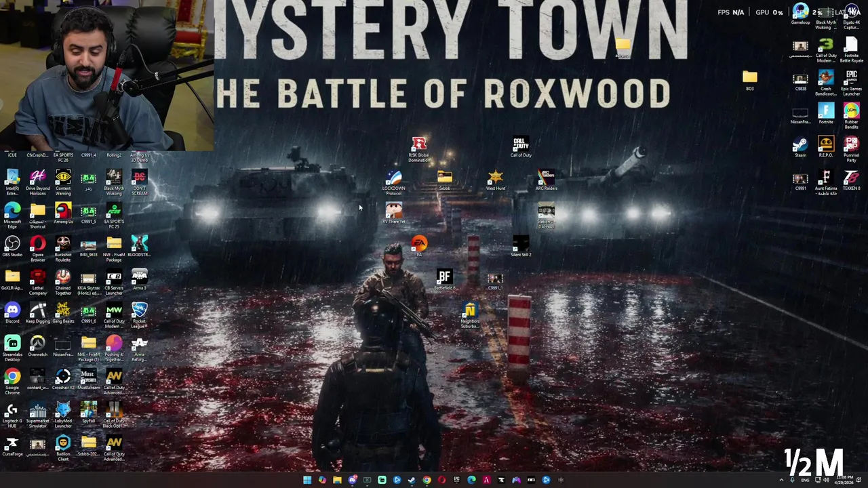Viewport: 868px width, 488px height.
Task: Open the Pummel Party shortcut
Action: (851, 150)
